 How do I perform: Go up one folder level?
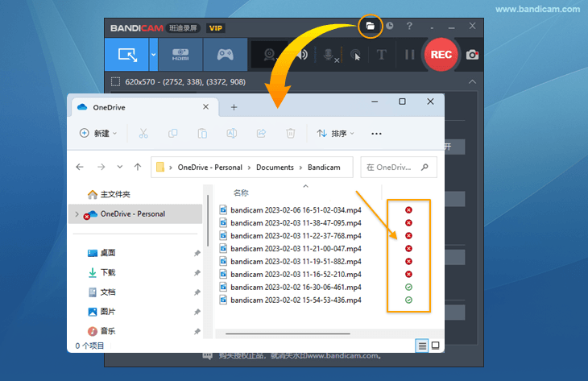pos(138,167)
